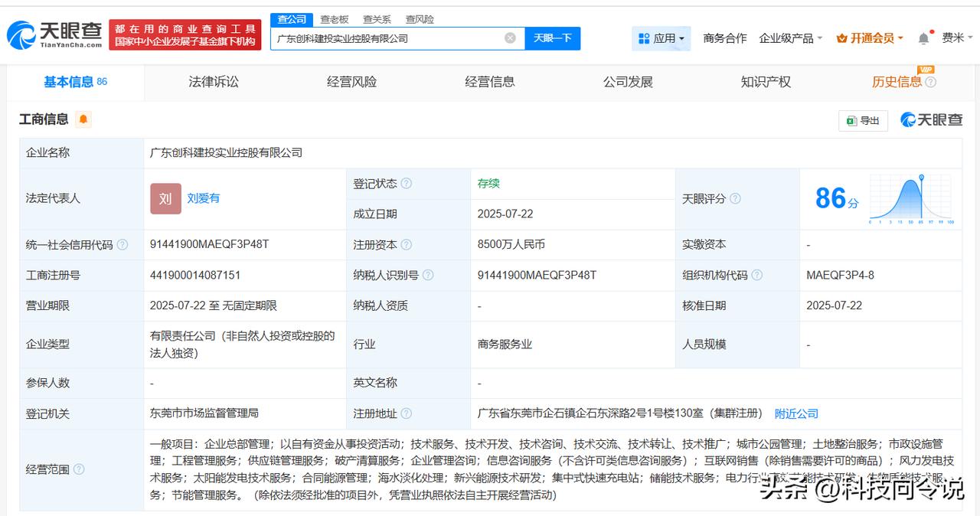
Task: Click the 成立日期 value 2025-07-22
Action: point(505,214)
